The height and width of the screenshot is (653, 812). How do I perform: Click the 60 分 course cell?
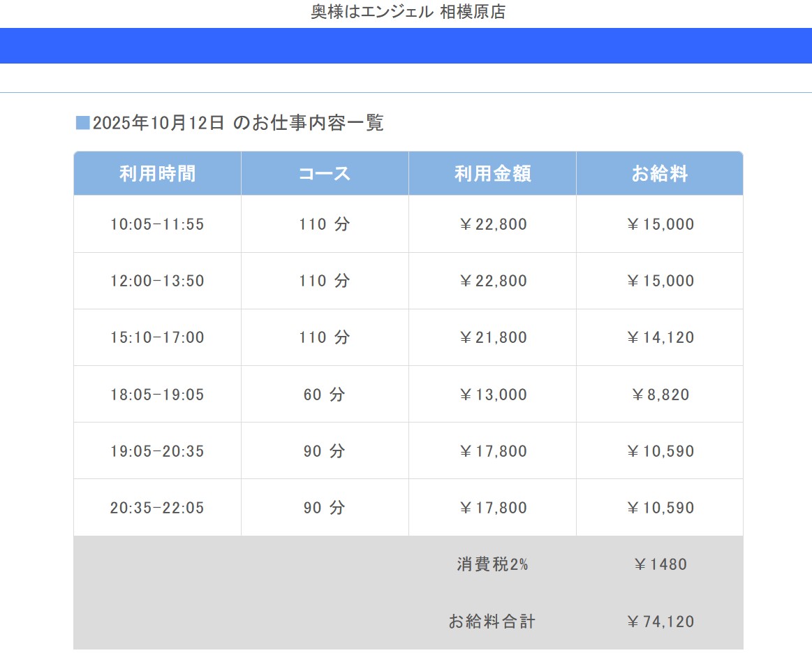click(325, 395)
